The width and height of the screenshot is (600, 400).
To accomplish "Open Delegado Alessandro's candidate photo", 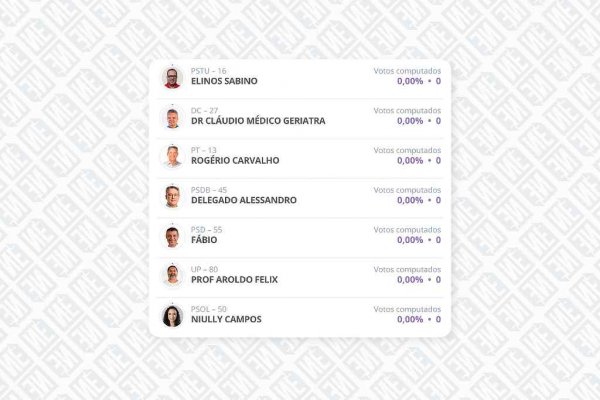I will [172, 196].
